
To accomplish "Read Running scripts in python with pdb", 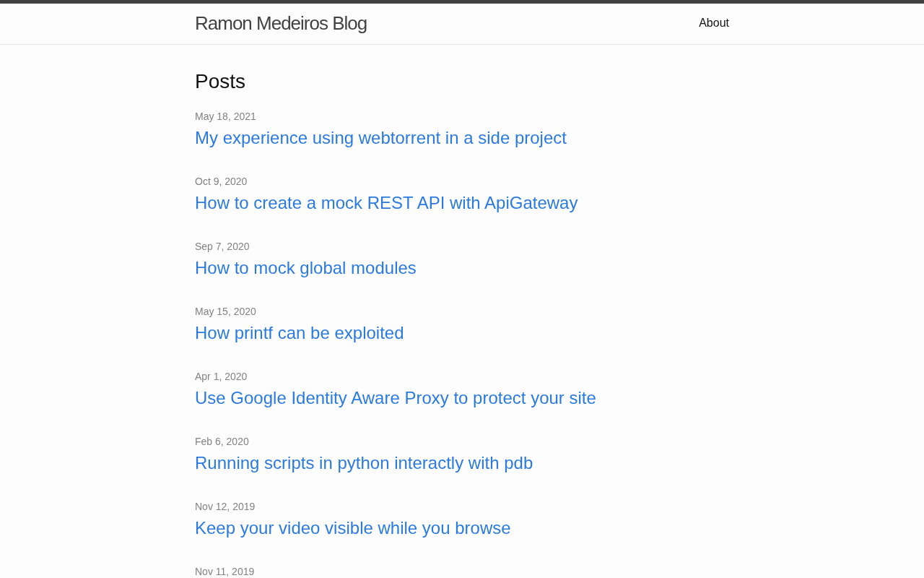I will (x=364, y=463).
